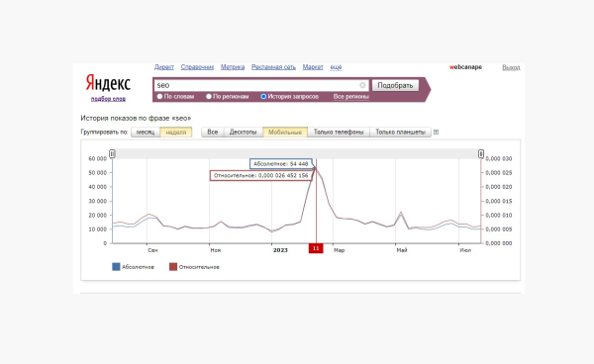The image size is (594, 364).
Task: Click the Абсолютное: 54 448 tooltip
Action: click(x=281, y=164)
